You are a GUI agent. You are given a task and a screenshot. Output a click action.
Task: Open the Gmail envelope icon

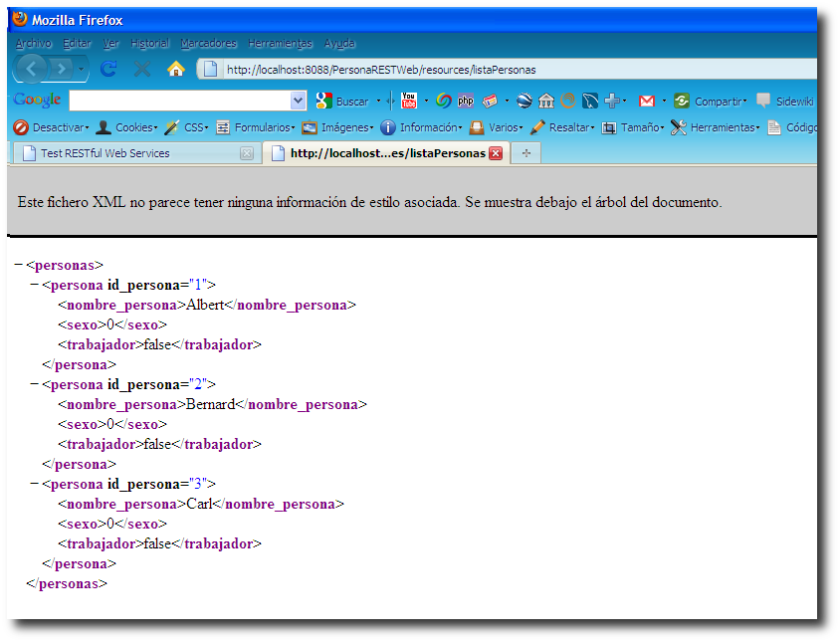pos(647,101)
